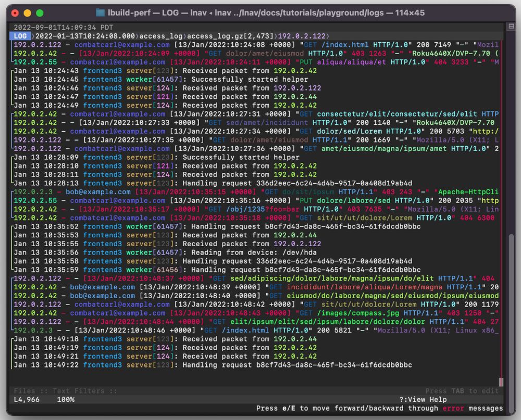The height and width of the screenshot is (420, 521).
Task: Click the IP 192.0.2.44 on 10:24:47 line
Action: point(295,97)
